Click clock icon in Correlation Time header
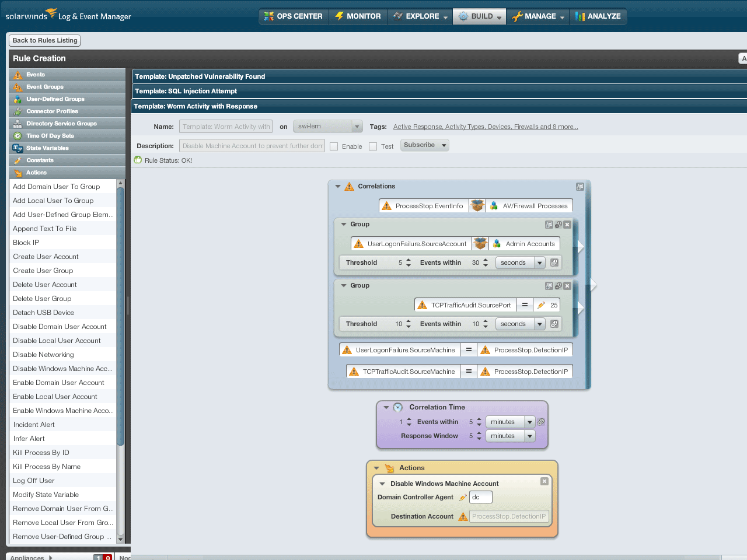Screen dimensions: 747x560 (397, 407)
